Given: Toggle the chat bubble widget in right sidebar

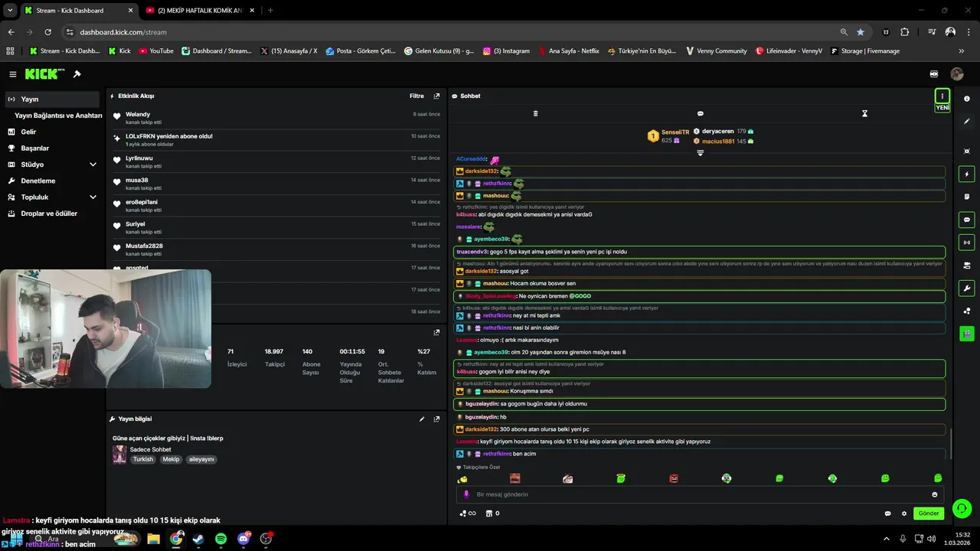Looking at the screenshot, I should (967, 220).
